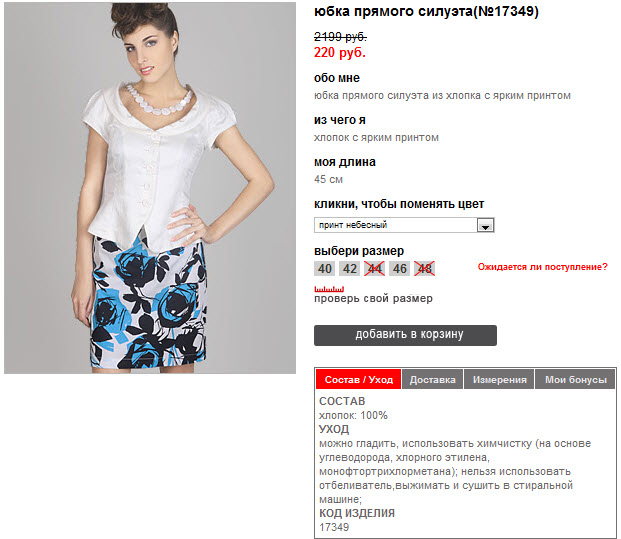Open the color dropdown arrow
The height and width of the screenshot is (539, 621).
[x=486, y=225]
